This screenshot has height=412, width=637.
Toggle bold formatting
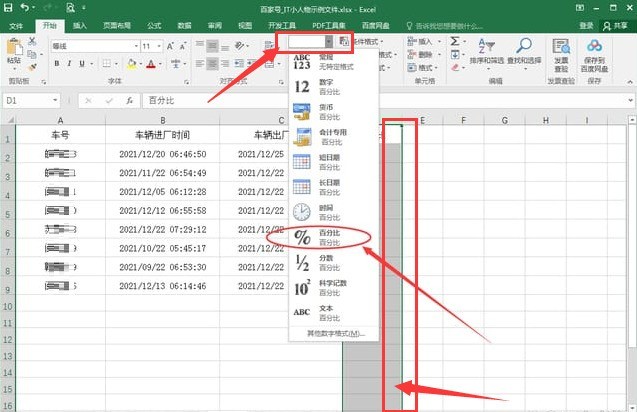point(57,63)
